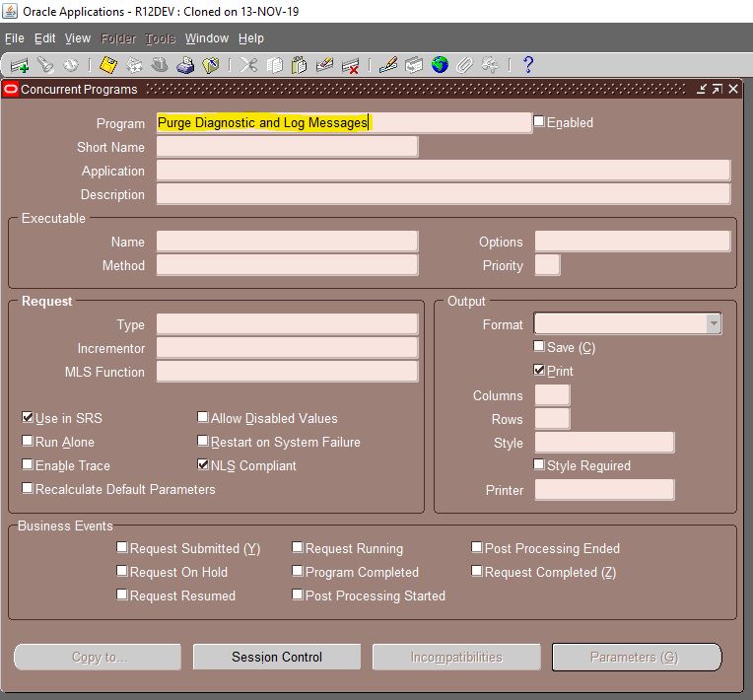Click the Folder Tools icon
Image resolution: width=753 pixels, height=700 pixels.
pos(490,65)
